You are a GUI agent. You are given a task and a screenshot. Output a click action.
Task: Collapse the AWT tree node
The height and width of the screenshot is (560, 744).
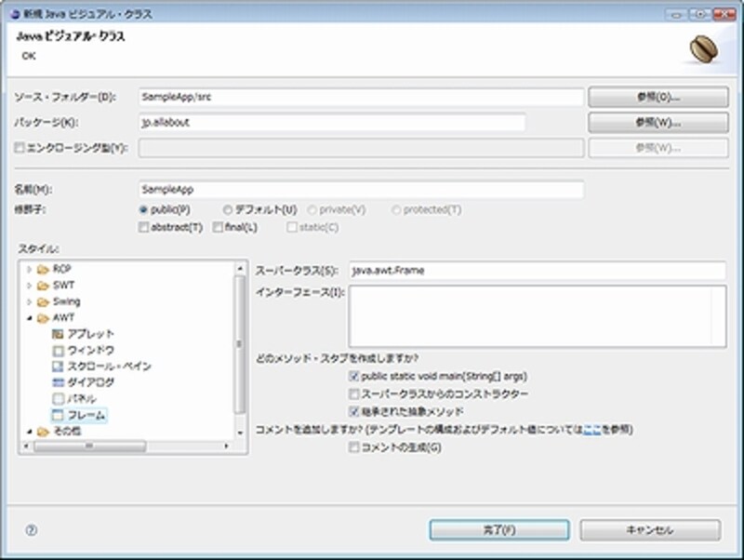coord(29,318)
